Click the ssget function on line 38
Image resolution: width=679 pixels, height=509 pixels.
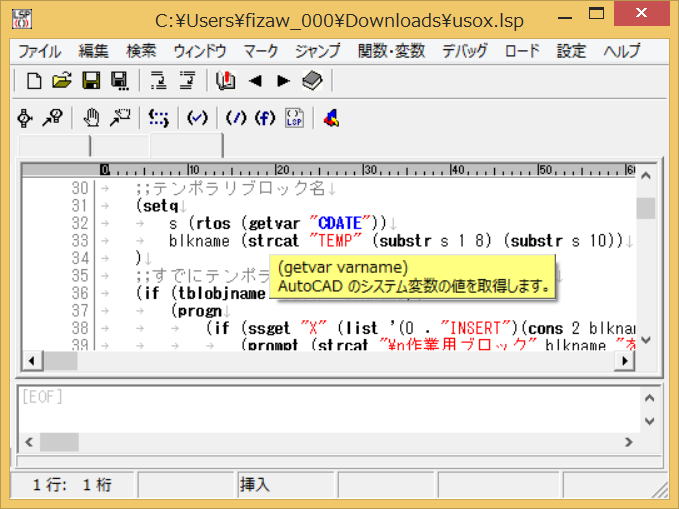[x=269, y=328]
